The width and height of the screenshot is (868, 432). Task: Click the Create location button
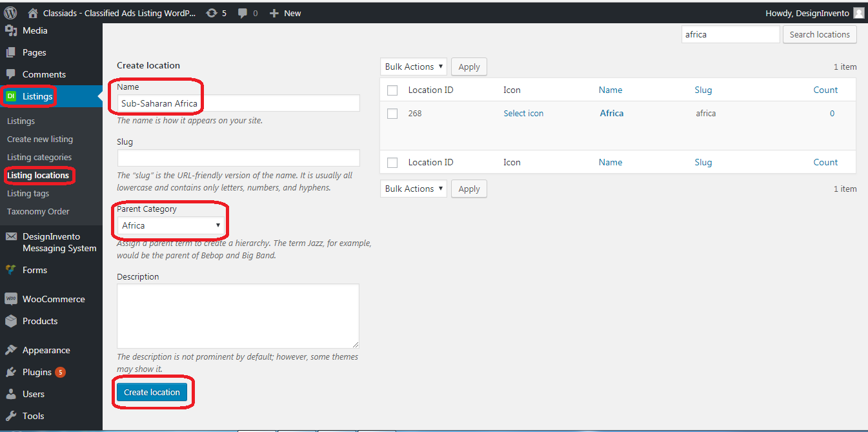152,392
